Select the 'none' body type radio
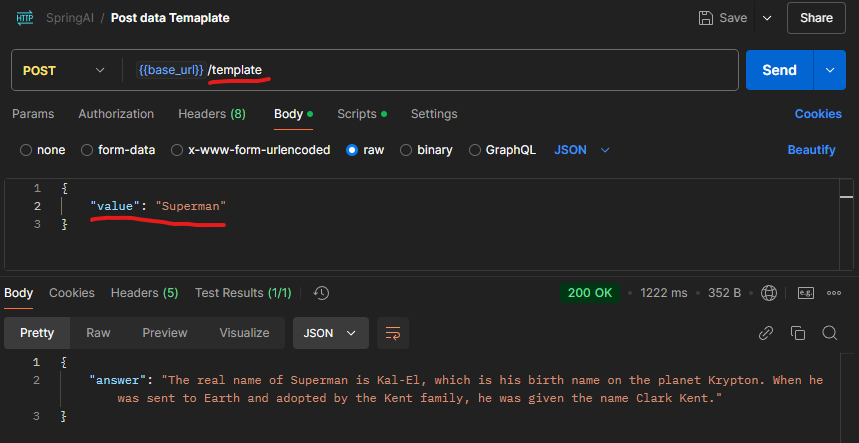The height and width of the screenshot is (443, 859). 26,150
